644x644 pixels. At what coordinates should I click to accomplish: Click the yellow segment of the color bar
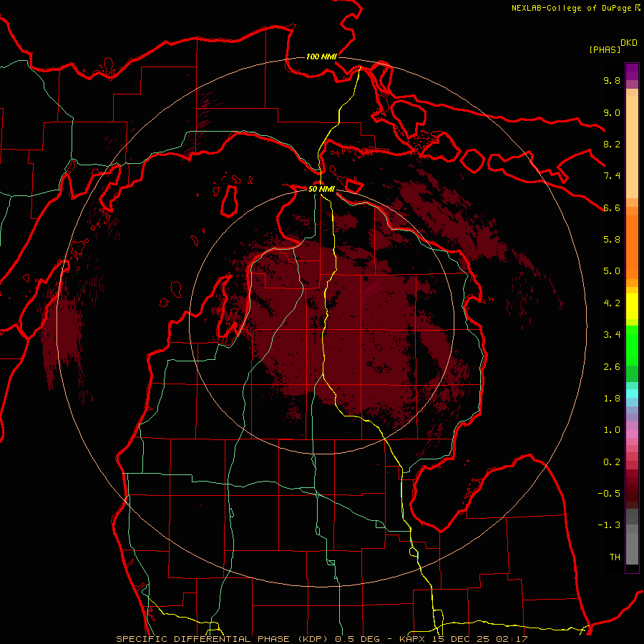(632, 306)
